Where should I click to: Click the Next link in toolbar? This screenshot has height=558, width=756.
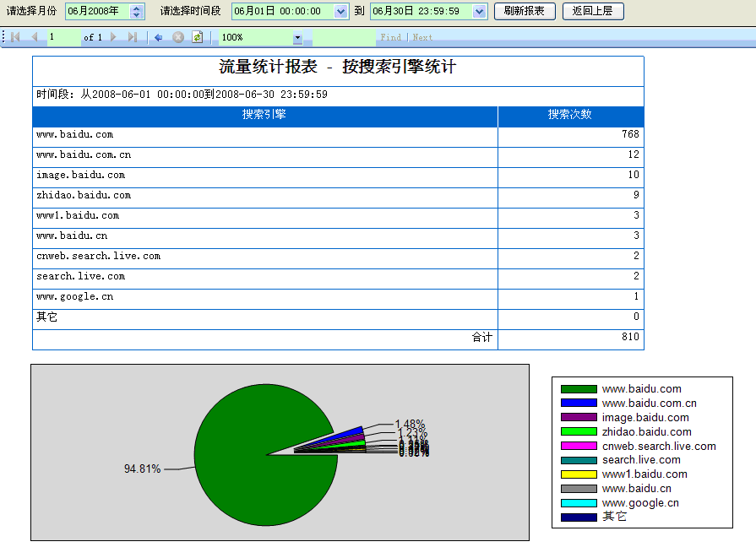(x=422, y=37)
